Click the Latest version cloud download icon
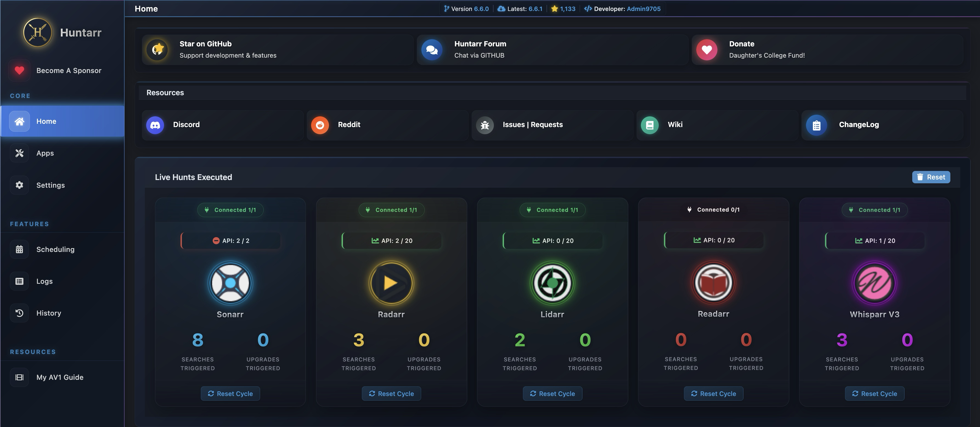980x427 pixels. pyautogui.click(x=501, y=9)
